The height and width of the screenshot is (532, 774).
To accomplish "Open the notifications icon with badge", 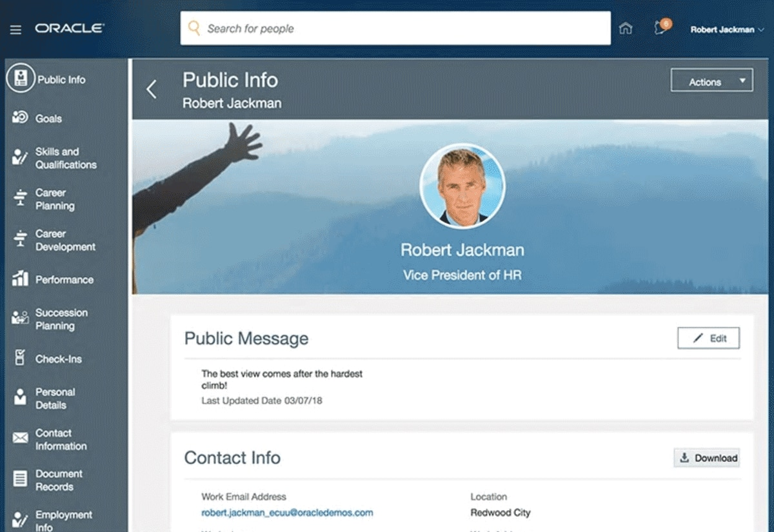I will click(x=660, y=28).
